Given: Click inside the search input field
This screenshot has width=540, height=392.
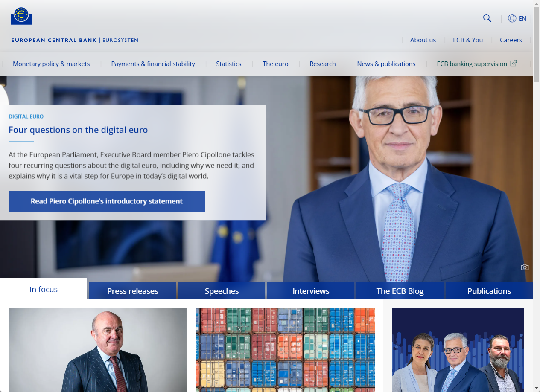Looking at the screenshot, I should [437, 18].
